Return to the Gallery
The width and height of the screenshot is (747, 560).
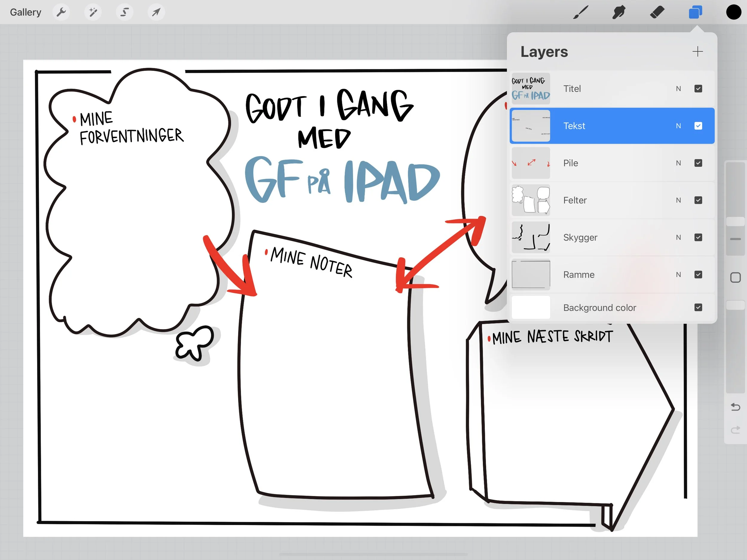25,13
